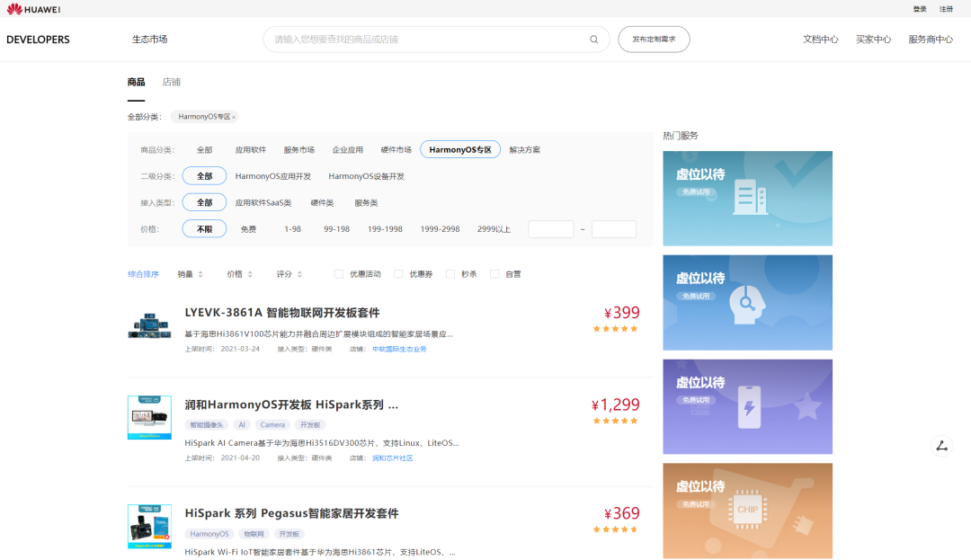Select 全部 in 商品分类 row
The height and width of the screenshot is (560, 971).
pos(204,150)
